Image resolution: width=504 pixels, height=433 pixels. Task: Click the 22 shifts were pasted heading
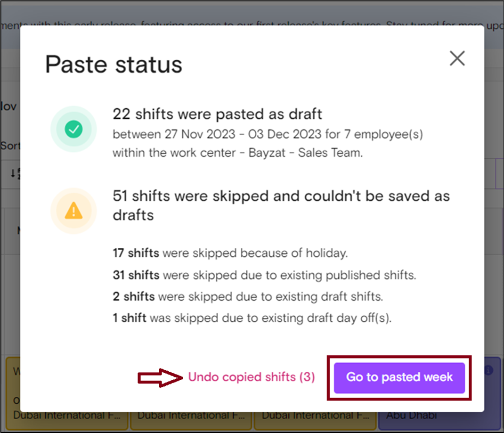217,114
